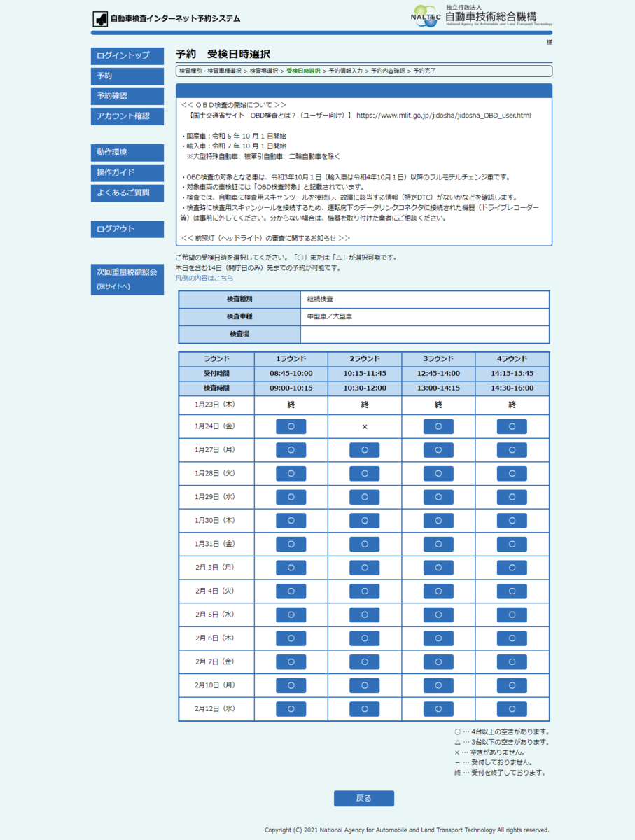This screenshot has width=635, height=840.
Task: Pick 1月30日 4ラウンド slot
Action: click(512, 521)
